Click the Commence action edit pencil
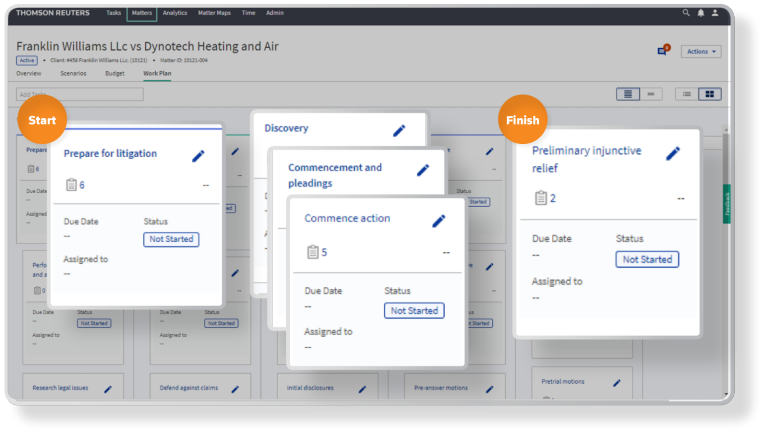768x432 pixels. pyautogui.click(x=438, y=220)
